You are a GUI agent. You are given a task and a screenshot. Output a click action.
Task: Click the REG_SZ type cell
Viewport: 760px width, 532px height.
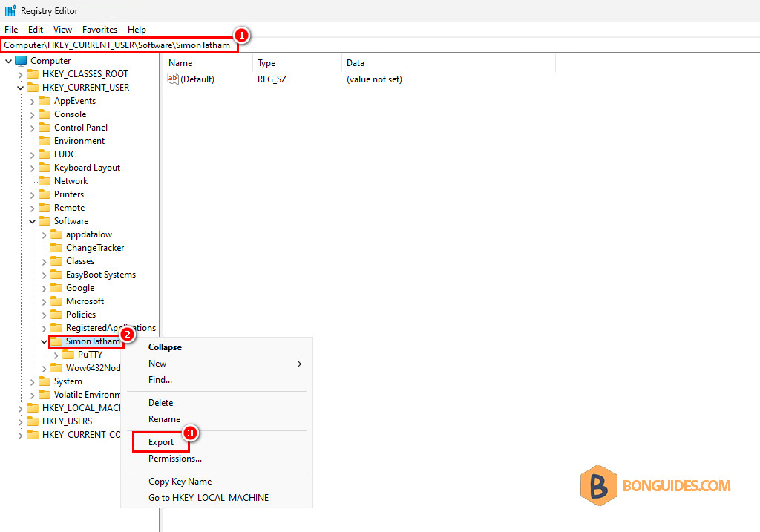coord(272,79)
